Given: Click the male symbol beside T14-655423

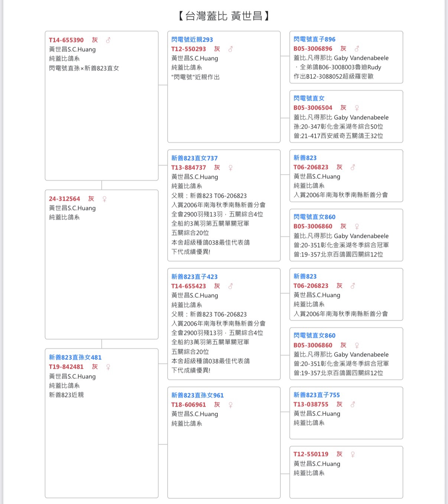Looking at the screenshot, I should [230, 286].
